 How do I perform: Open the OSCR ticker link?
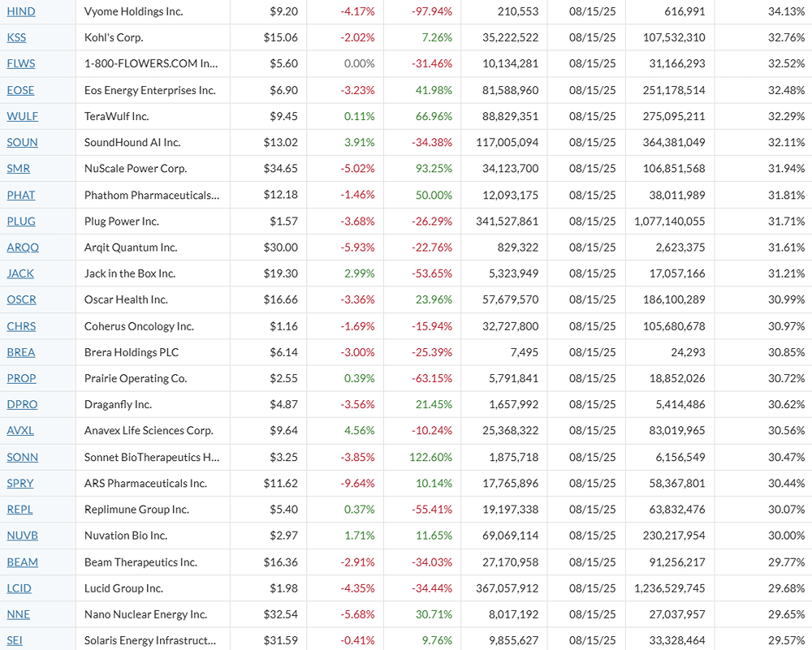[21, 299]
